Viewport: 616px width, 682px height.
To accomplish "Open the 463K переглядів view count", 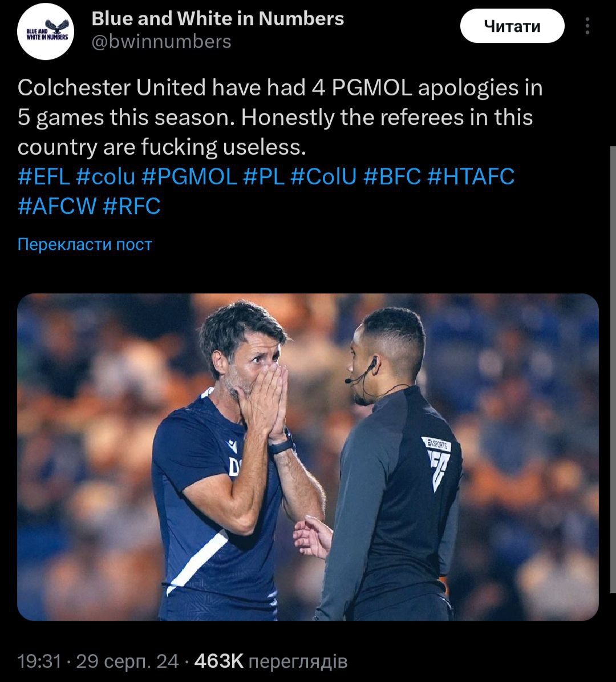I will [270, 661].
